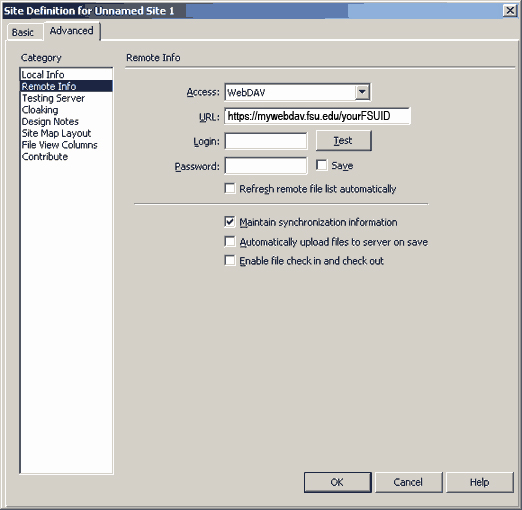Image resolution: width=522 pixels, height=510 pixels.
Task: Enable Automatically upload files on save
Action: [230, 241]
